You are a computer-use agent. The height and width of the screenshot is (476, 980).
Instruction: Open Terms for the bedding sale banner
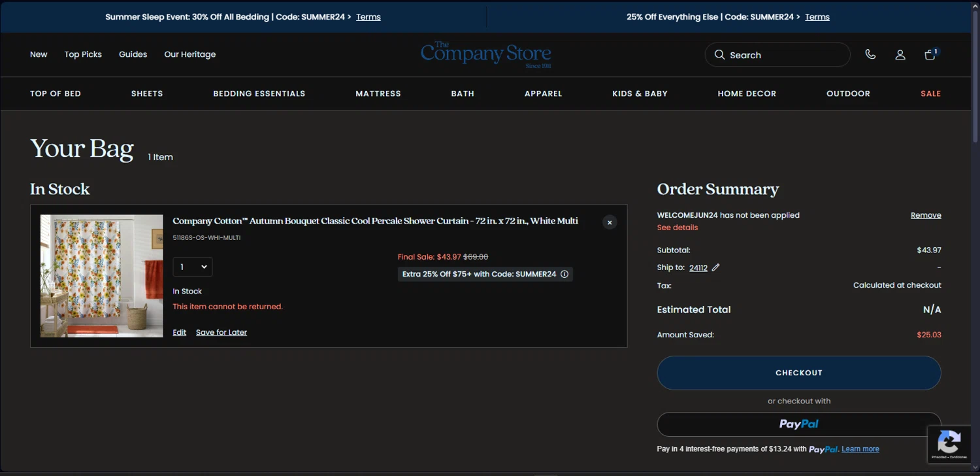point(368,17)
